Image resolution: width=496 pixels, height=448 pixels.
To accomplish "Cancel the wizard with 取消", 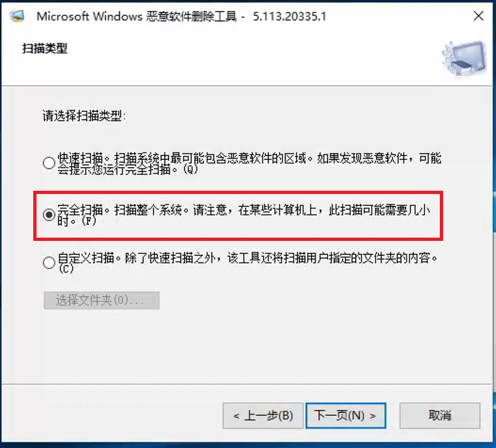I will (x=440, y=415).
